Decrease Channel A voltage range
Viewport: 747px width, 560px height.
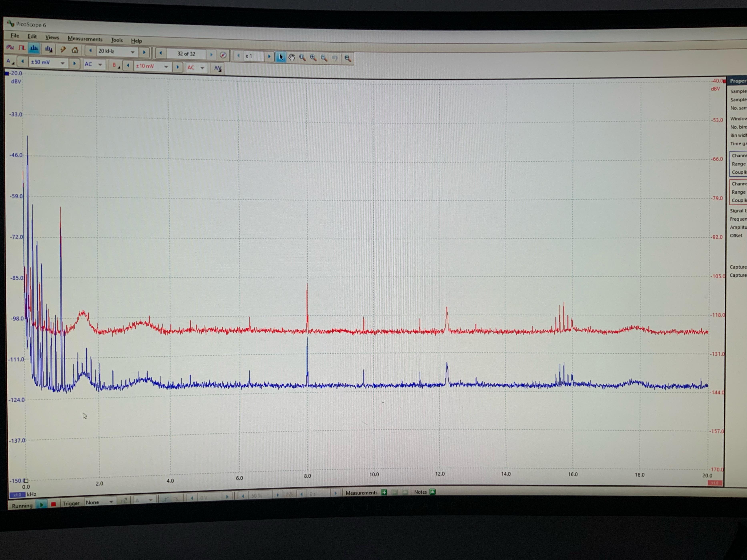22,61
